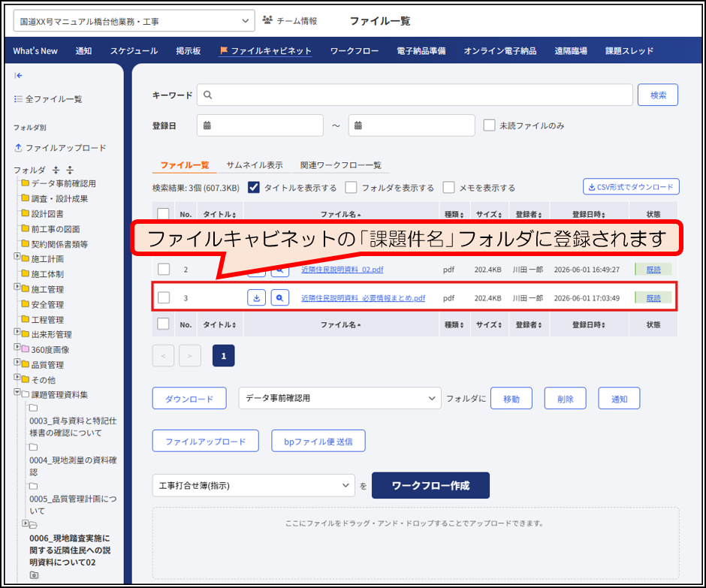Click the drag-and-drop upload area
The image size is (706, 588).
tap(415, 543)
